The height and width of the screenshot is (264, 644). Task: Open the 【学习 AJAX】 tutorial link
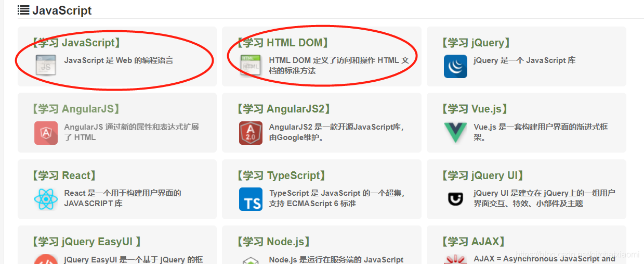[474, 242]
